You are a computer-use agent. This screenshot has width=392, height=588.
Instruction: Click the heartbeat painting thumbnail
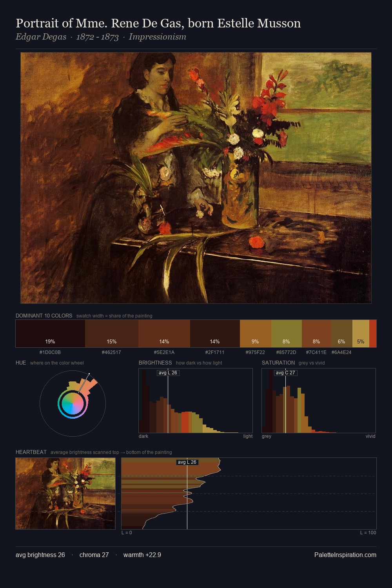(x=65, y=494)
